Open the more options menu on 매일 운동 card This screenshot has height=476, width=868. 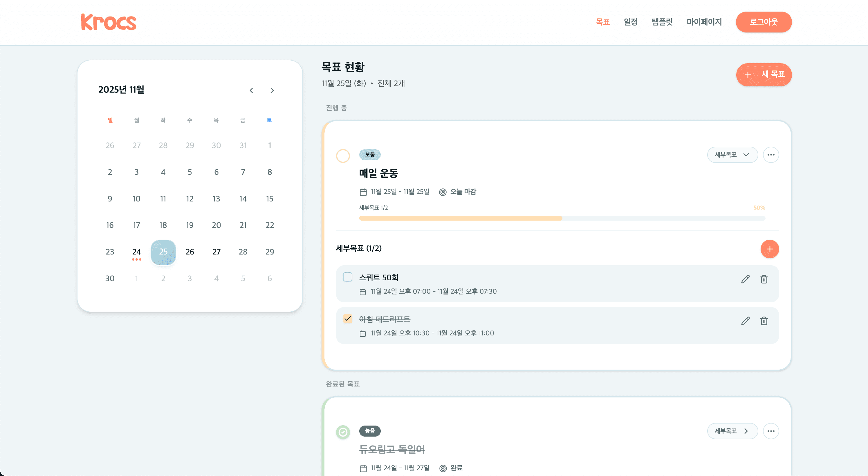[771, 155]
